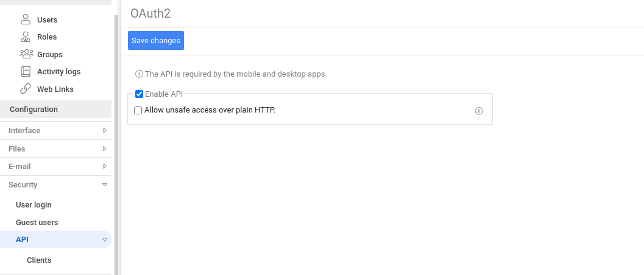
Task: Collapse the API submenu arrow
Action: 105,240
